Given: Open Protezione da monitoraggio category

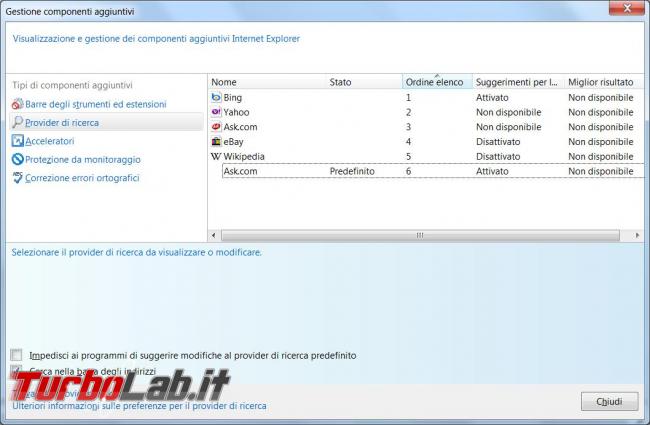Looking at the screenshot, I should pos(83,159).
